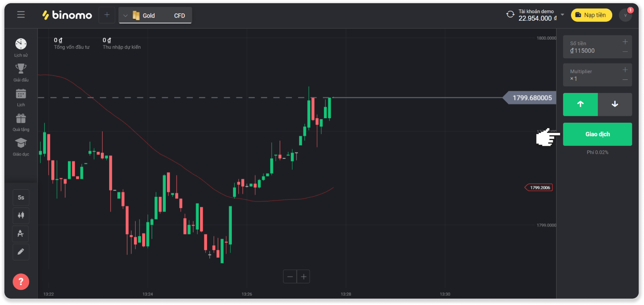Image resolution: width=644 pixels, height=305 pixels.
Task: Open the 5s timeframe selector
Action: click(x=21, y=198)
